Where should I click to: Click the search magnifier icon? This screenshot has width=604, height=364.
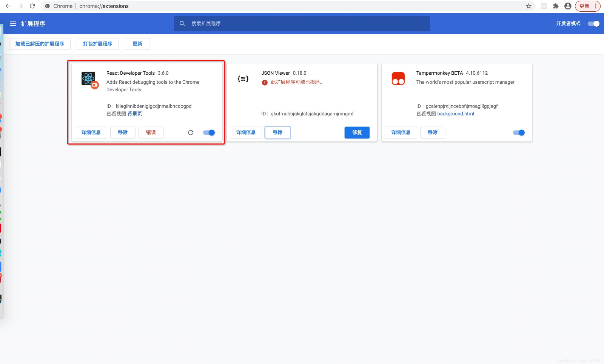(182, 23)
